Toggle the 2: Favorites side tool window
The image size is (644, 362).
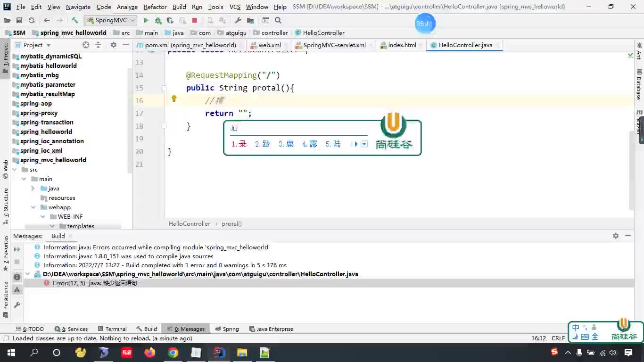pos(5,254)
